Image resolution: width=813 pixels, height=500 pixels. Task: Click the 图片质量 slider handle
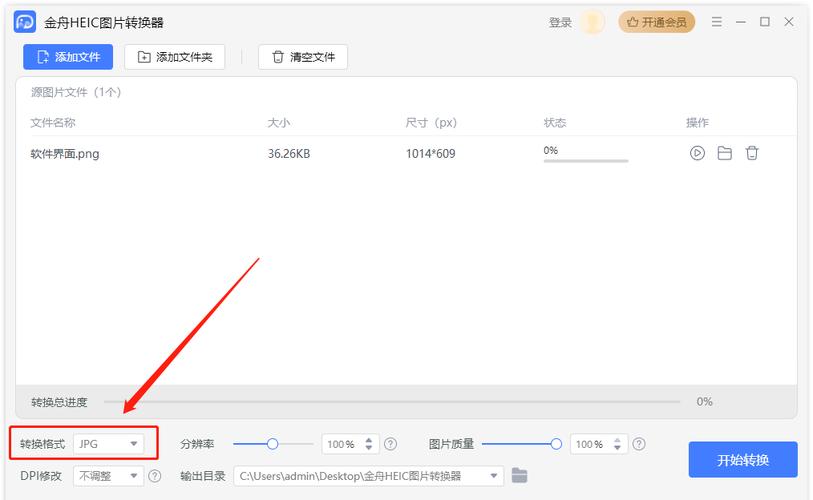[x=556, y=444]
